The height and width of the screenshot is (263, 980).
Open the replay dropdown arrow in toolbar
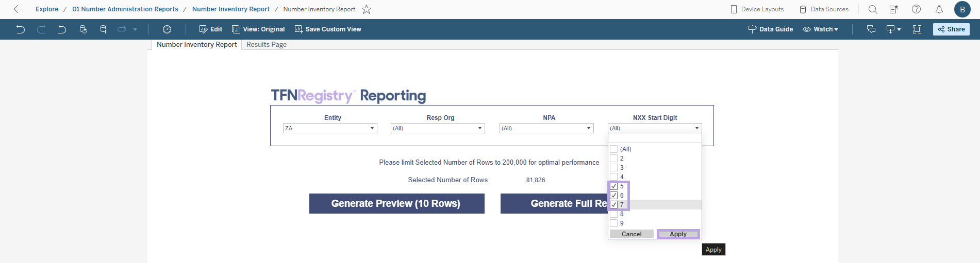click(x=135, y=29)
